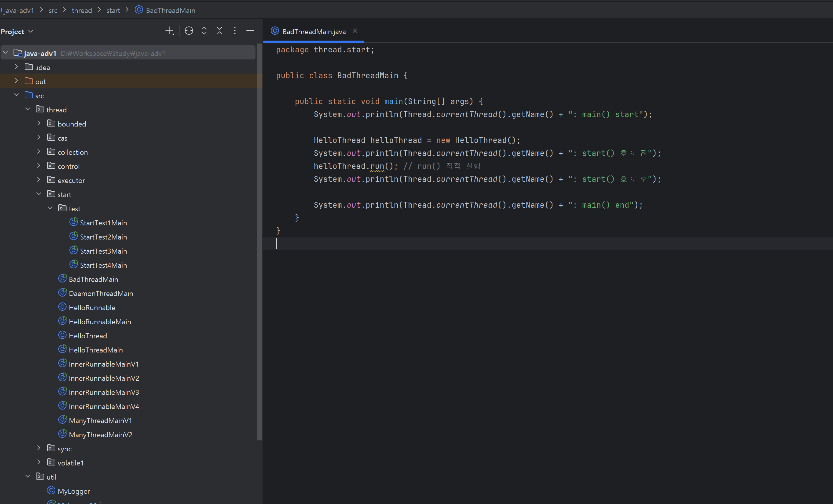This screenshot has height=504, width=833.
Task: Click the BadThreadMain class name in code
Action: [368, 75]
